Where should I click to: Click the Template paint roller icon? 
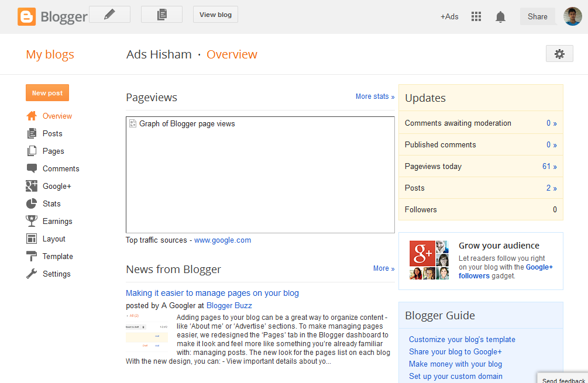[x=32, y=256]
